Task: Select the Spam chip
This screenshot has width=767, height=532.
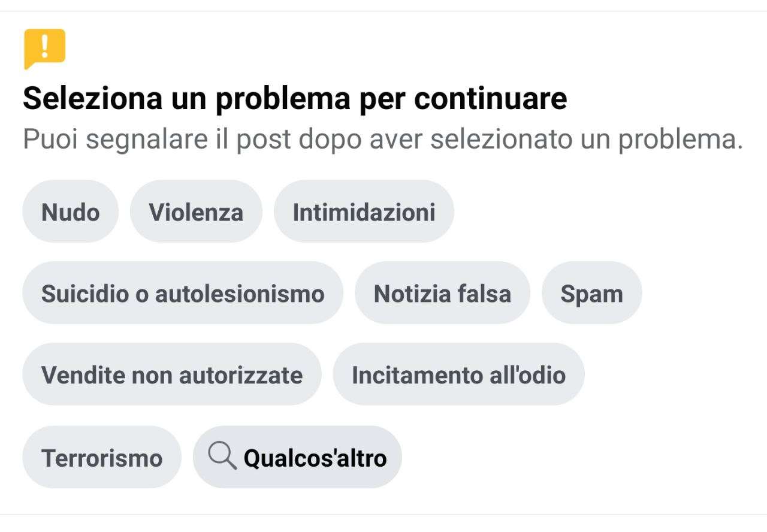Action: (x=591, y=293)
